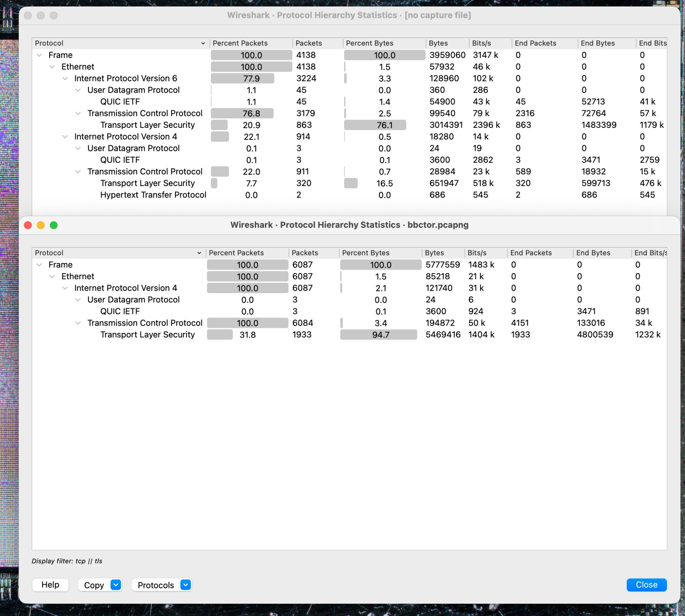The width and height of the screenshot is (685, 616).
Task: Collapse Internet Protocol Version 6 in back window
Action: (65, 78)
